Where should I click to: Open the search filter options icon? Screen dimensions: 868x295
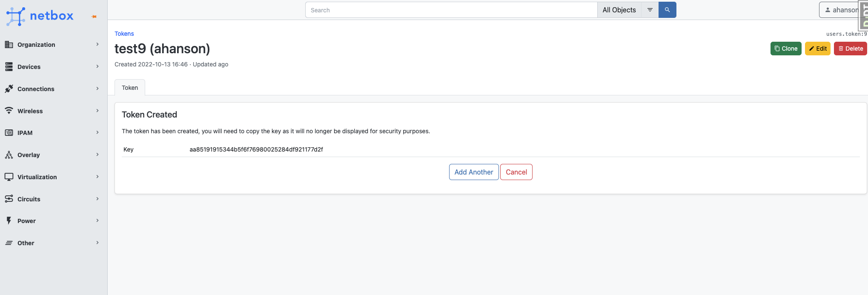(650, 10)
